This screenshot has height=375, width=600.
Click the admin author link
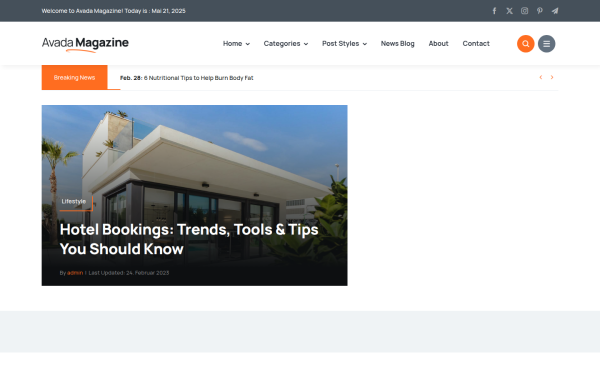pos(75,273)
